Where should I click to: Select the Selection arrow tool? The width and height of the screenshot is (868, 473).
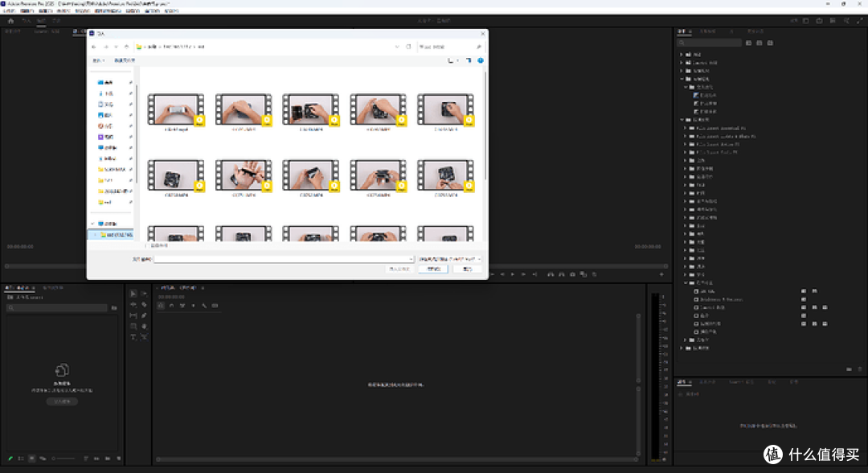pyautogui.click(x=133, y=294)
